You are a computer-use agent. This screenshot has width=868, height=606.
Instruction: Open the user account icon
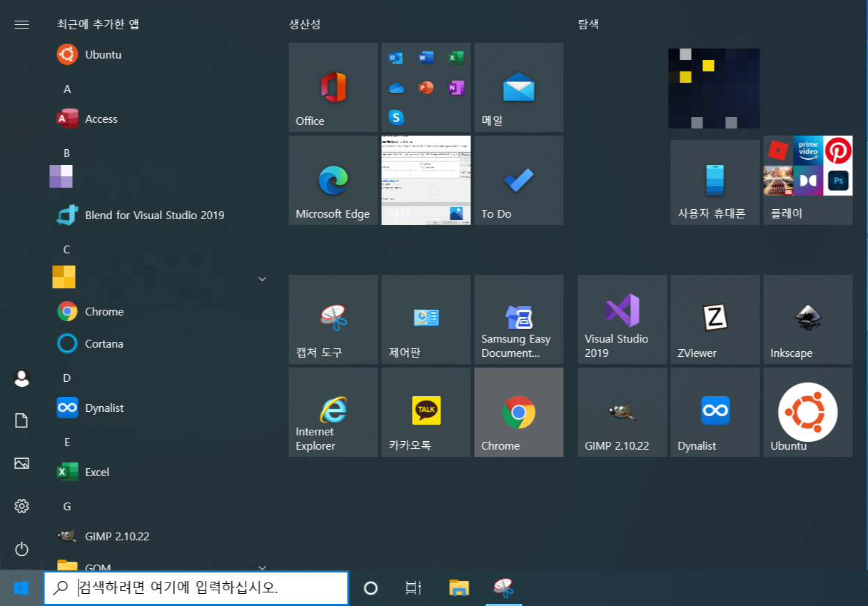pyautogui.click(x=21, y=378)
